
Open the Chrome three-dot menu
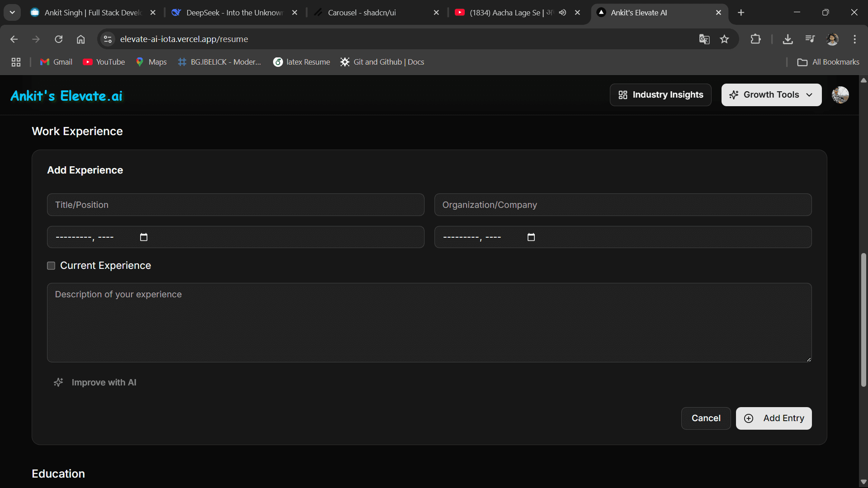point(854,39)
